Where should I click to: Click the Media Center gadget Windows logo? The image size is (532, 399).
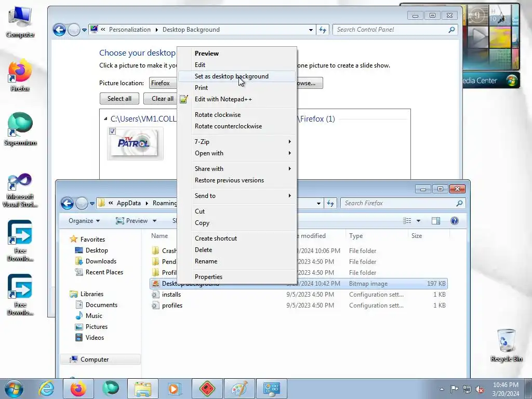512,81
